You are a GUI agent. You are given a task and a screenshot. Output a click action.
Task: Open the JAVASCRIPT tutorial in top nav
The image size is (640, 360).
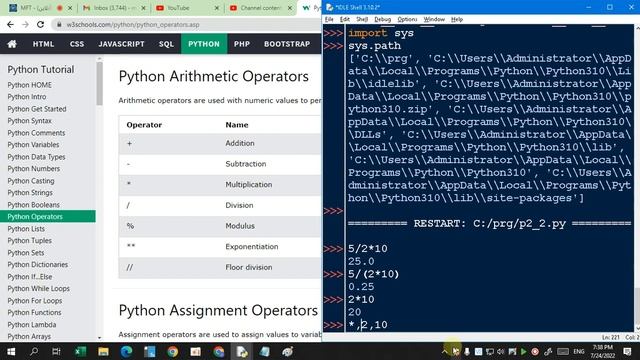tap(121, 44)
